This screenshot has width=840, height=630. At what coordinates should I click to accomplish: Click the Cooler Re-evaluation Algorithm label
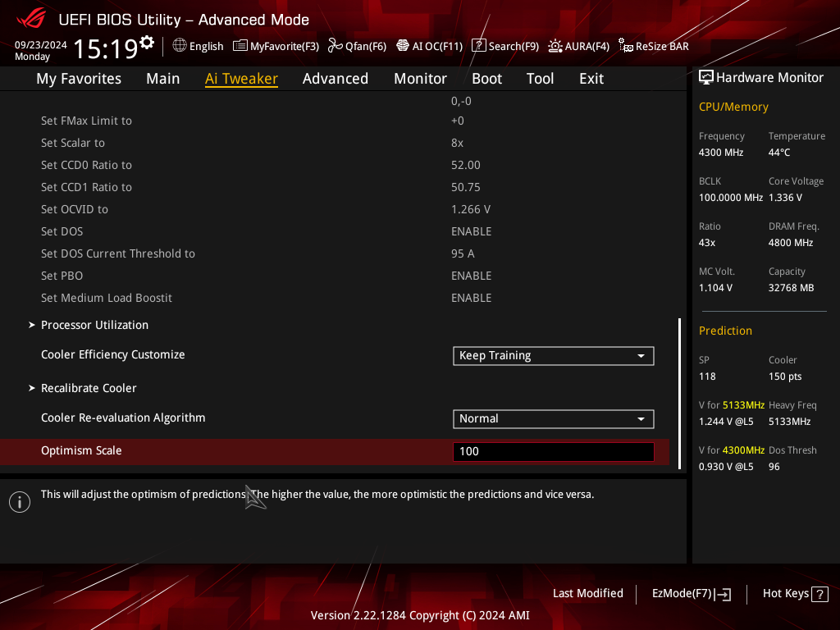[x=123, y=418]
